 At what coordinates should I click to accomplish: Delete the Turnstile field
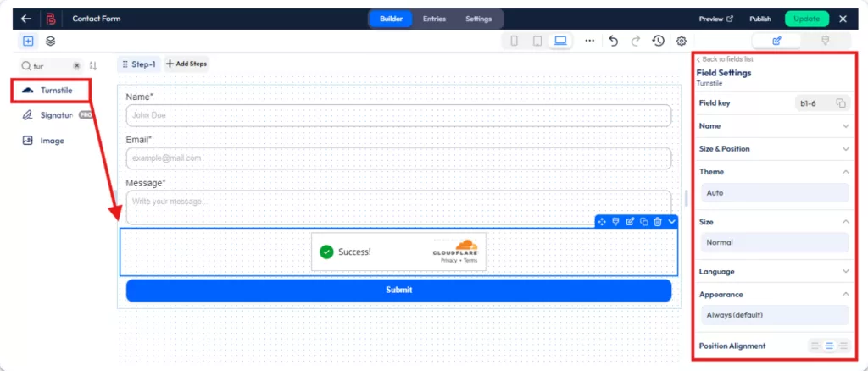pos(658,221)
